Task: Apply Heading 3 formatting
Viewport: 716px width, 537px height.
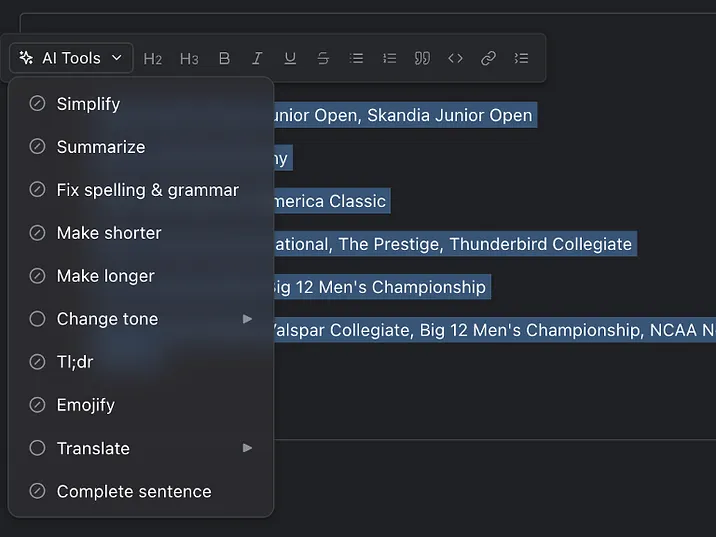Action: point(189,58)
